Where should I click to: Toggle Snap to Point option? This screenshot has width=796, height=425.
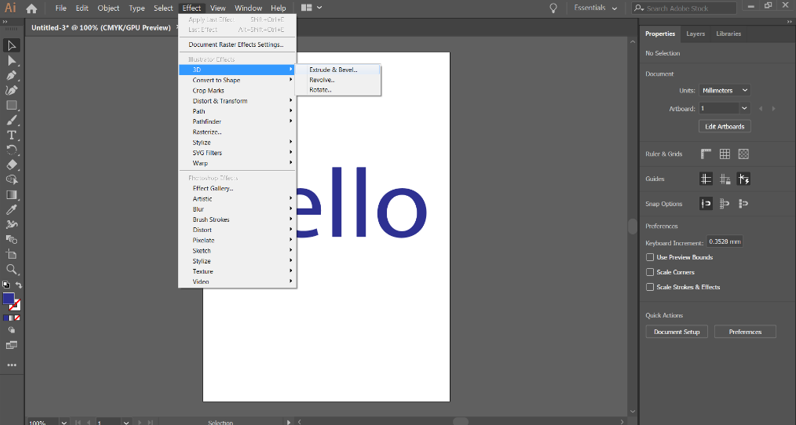(706, 204)
